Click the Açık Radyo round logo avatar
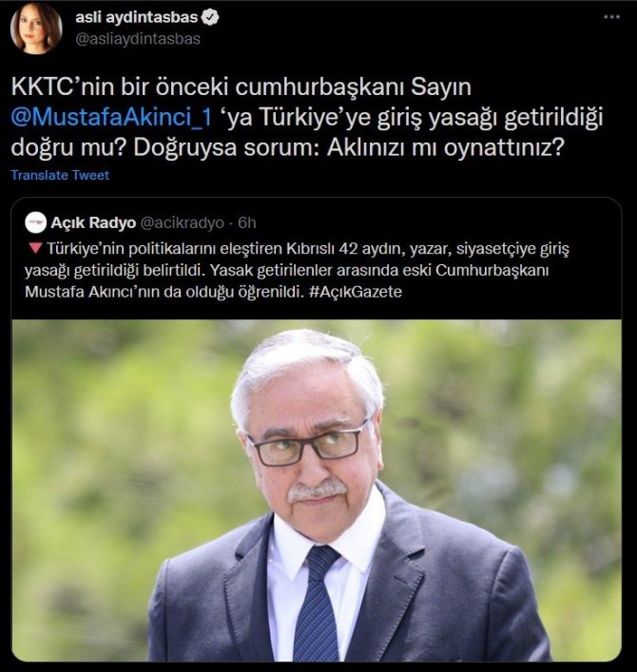Screen dimensions: 637x672 coord(35,222)
